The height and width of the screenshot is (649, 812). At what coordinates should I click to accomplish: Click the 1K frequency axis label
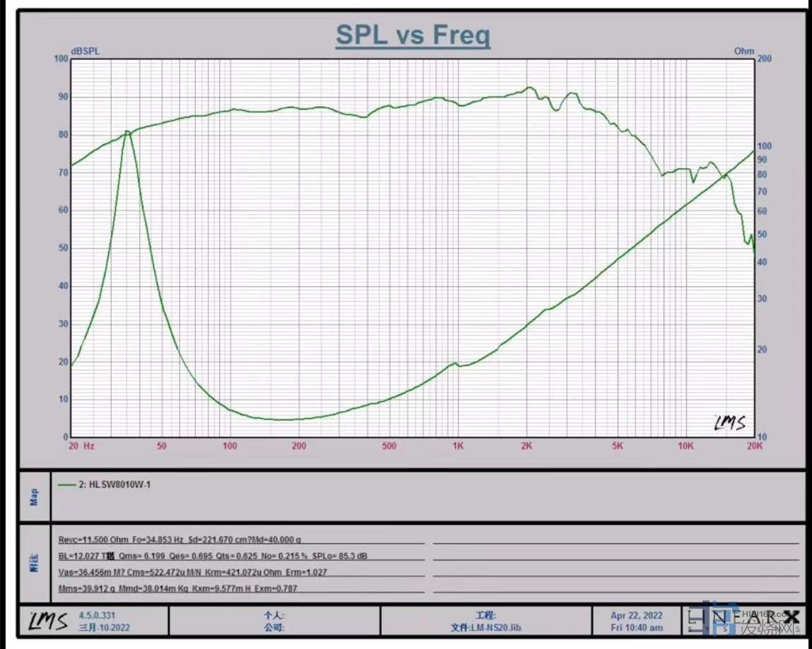pos(458,446)
